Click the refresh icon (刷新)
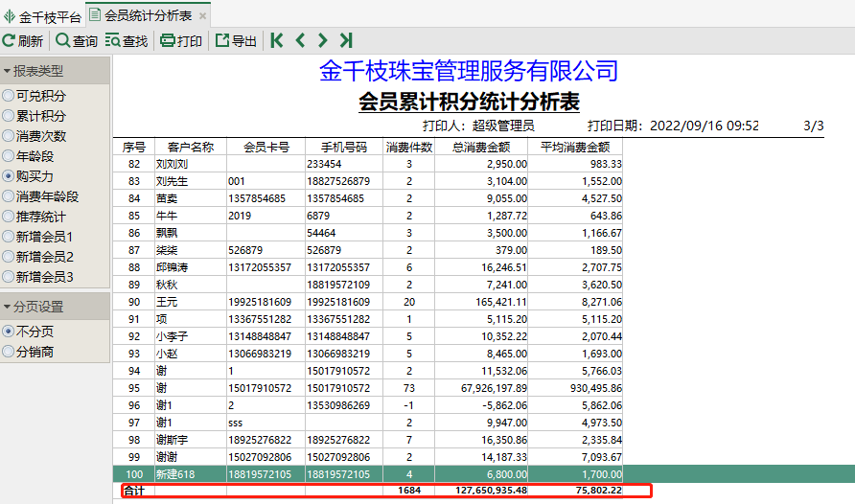Viewport: 855px width, 504px height. coord(9,40)
